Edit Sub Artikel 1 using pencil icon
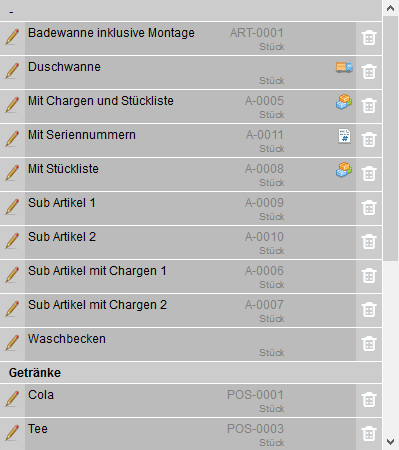The width and height of the screenshot is (399, 450). pos(12,207)
